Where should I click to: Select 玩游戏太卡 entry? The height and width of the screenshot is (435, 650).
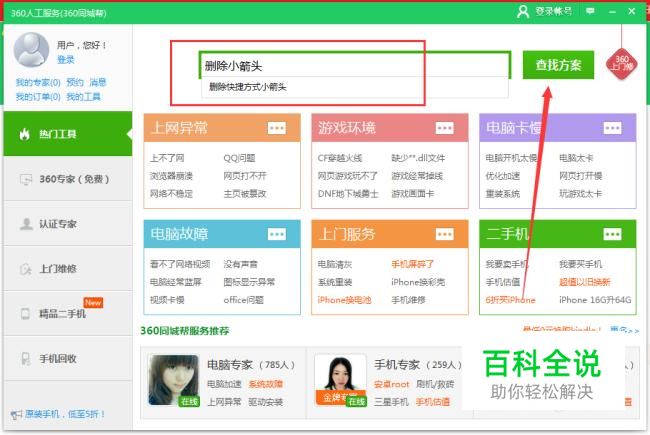pyautogui.click(x=580, y=194)
